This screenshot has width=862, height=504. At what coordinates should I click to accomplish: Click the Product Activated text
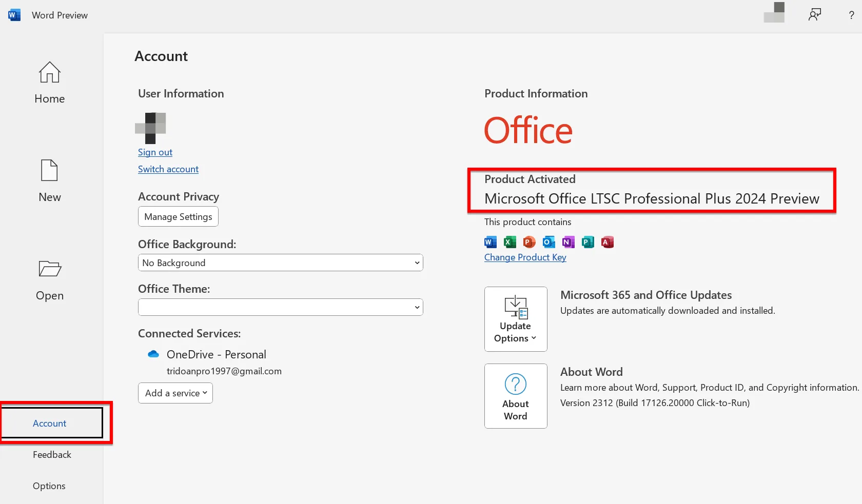[530, 179]
